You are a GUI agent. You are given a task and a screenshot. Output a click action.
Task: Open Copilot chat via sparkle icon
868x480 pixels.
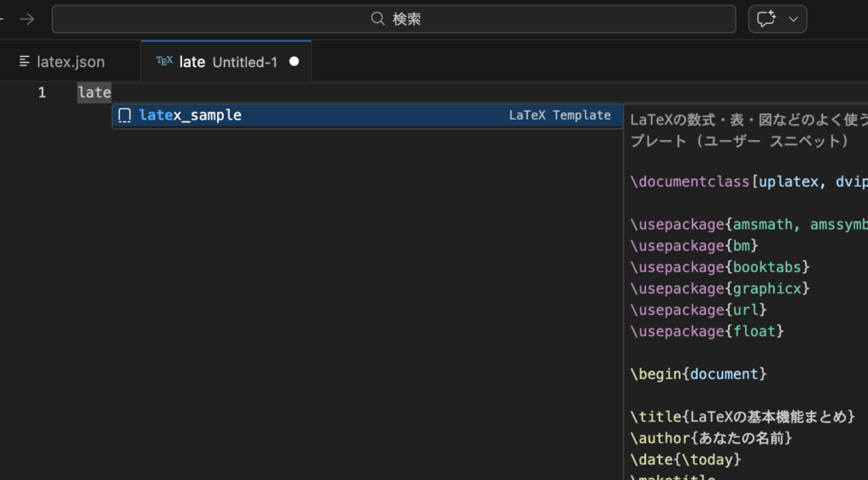coord(767,19)
